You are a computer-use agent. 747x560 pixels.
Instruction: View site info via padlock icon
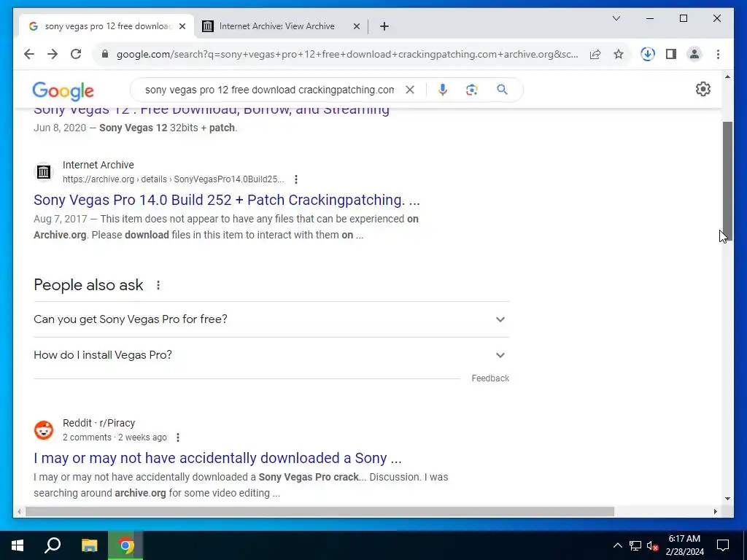point(105,54)
